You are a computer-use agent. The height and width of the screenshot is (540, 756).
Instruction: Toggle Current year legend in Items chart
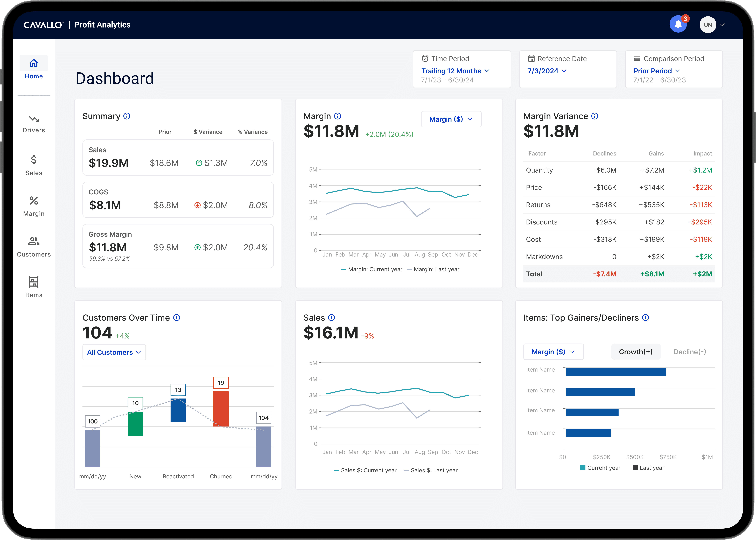(x=600, y=468)
